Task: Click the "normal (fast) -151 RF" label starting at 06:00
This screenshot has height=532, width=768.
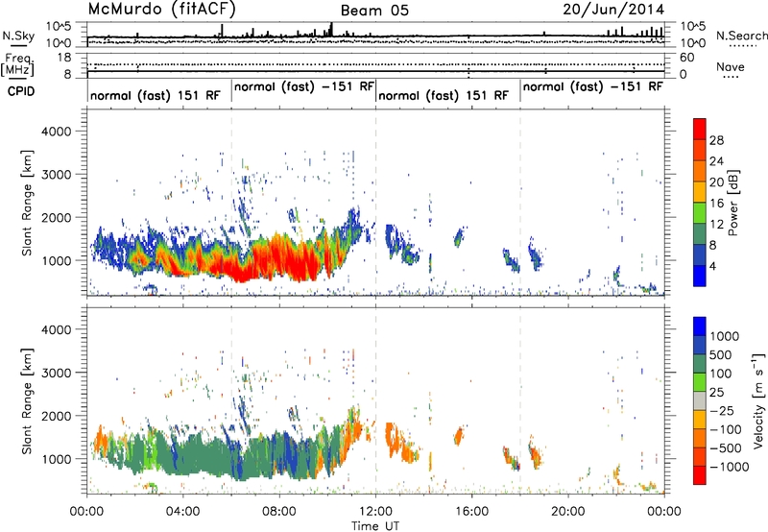Action: click(304, 86)
